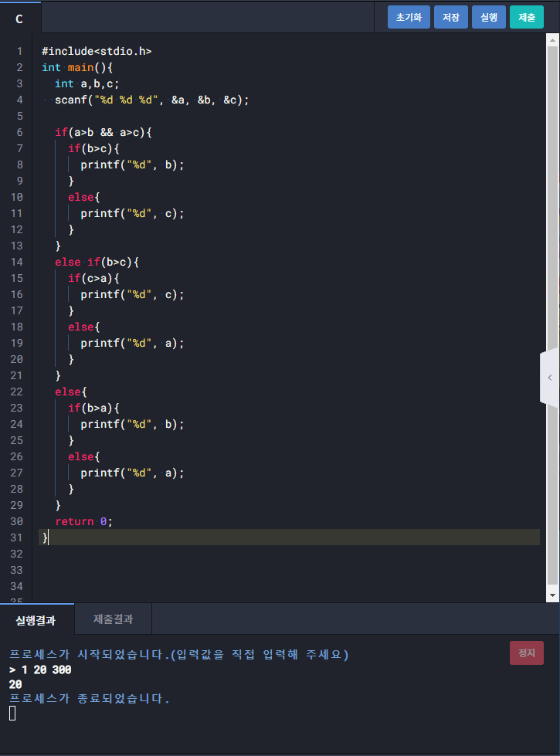Click the 'int main(){' code line
Screen dimensions: 560x756
pyautogui.click(x=77, y=67)
